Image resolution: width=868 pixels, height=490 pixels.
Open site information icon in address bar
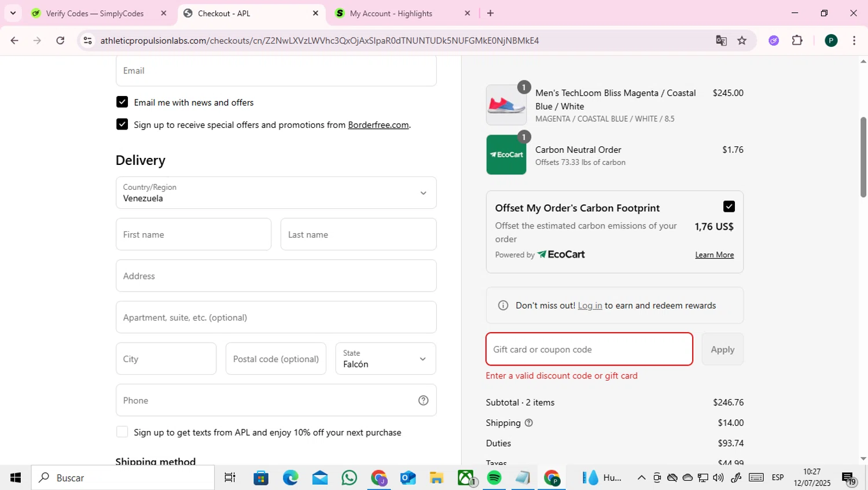[87, 40]
